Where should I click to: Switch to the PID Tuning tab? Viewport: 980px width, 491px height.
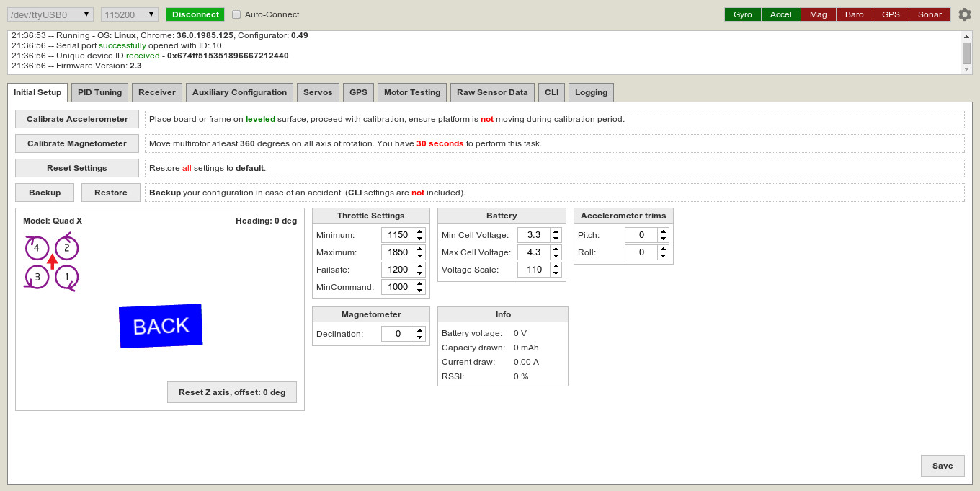click(100, 92)
